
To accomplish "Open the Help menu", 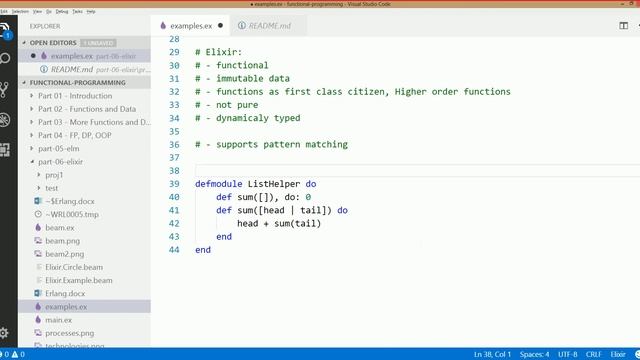I will tap(91, 11).
